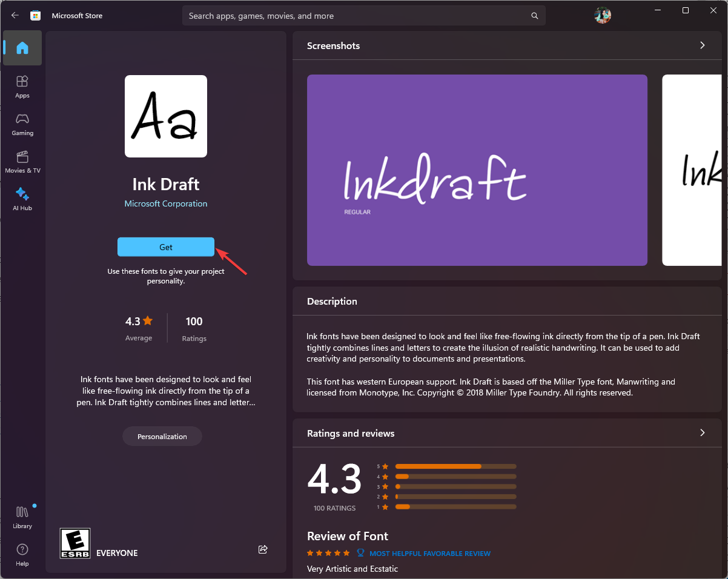Click the ESRB Everyone rating badge
Image resolution: width=728 pixels, height=579 pixels.
click(x=75, y=543)
